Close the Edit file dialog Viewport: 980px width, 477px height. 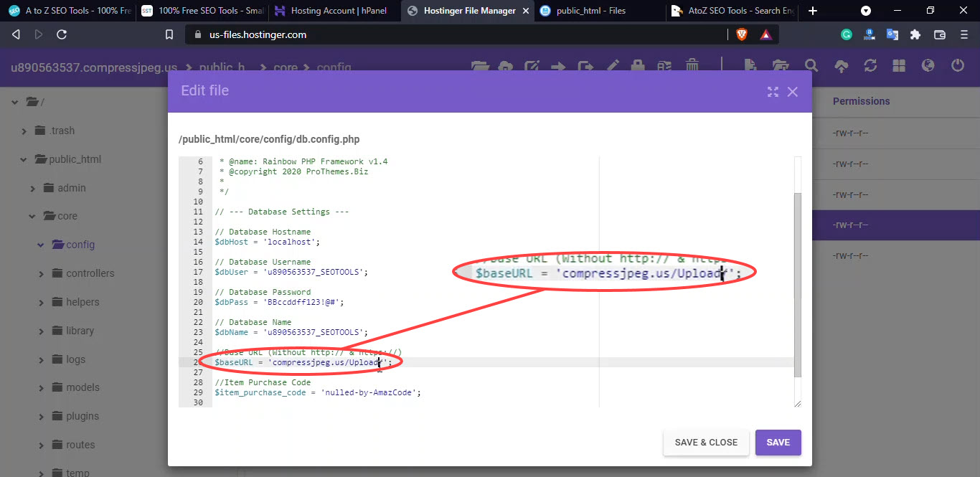tap(792, 91)
